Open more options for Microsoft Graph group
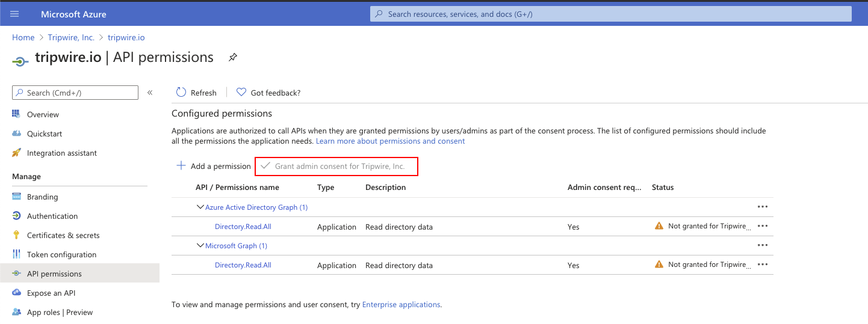The width and height of the screenshot is (868, 324). pos(763,245)
